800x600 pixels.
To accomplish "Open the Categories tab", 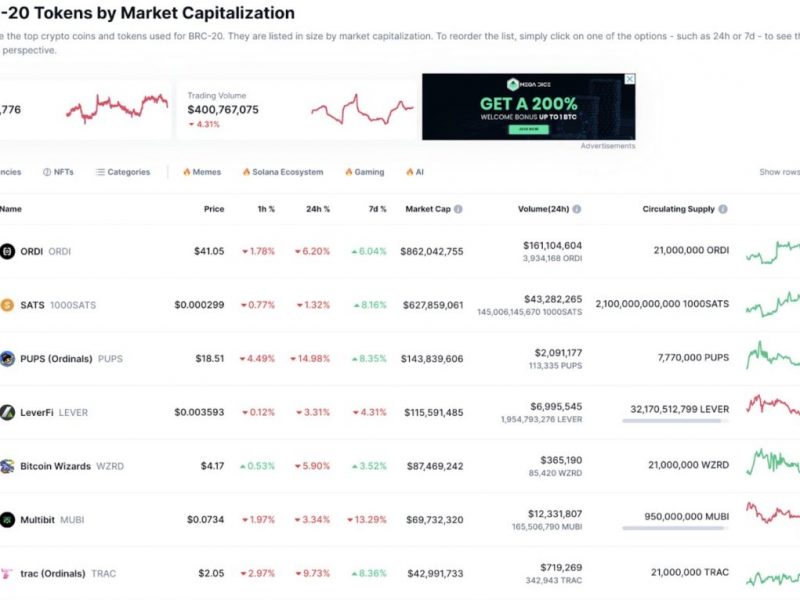I will [123, 172].
